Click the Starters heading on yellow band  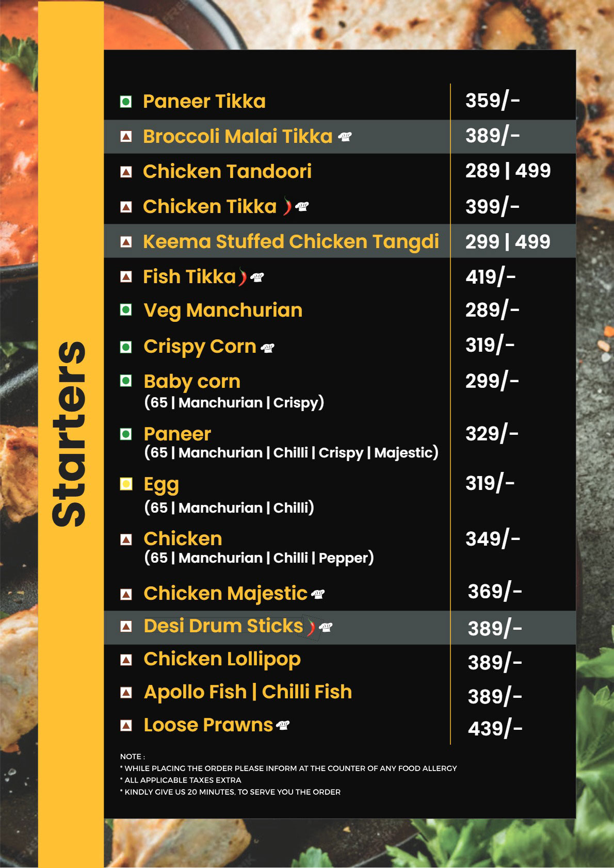pyautogui.click(x=69, y=434)
